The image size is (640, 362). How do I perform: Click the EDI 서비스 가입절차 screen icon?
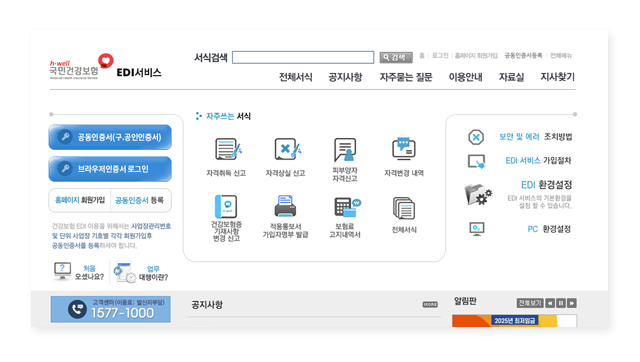click(476, 161)
